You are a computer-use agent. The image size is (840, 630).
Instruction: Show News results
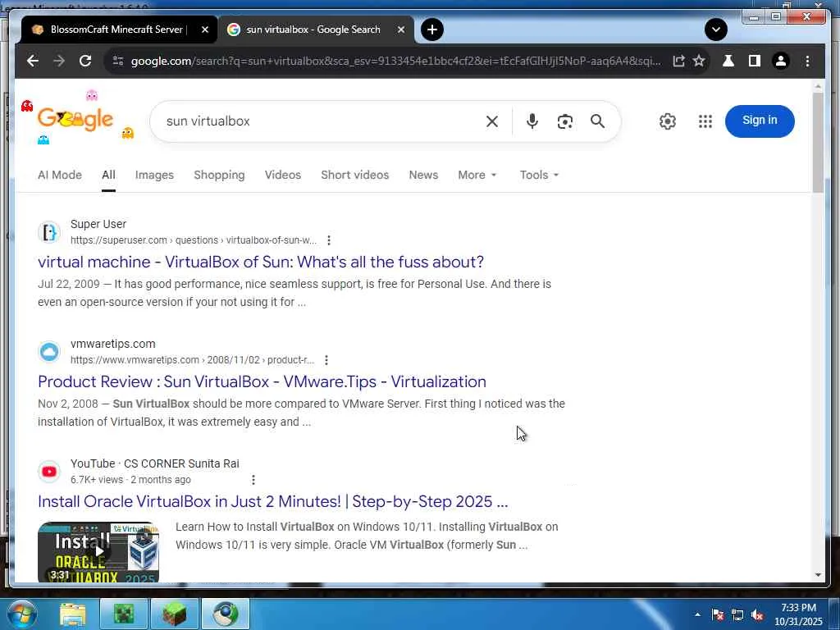(423, 176)
